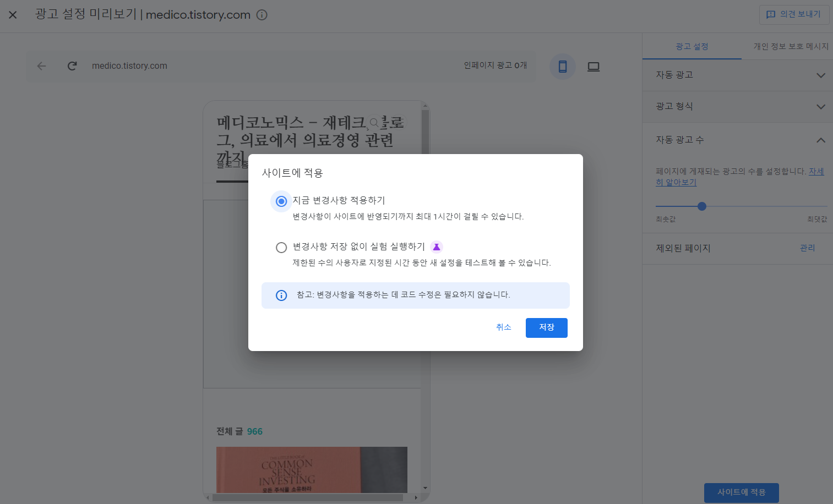Adjust the ad count slider handle
833x504 pixels.
tap(701, 206)
